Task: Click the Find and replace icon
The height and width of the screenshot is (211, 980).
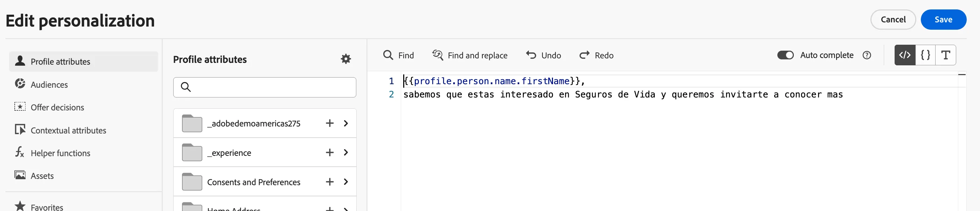Action: pos(437,55)
